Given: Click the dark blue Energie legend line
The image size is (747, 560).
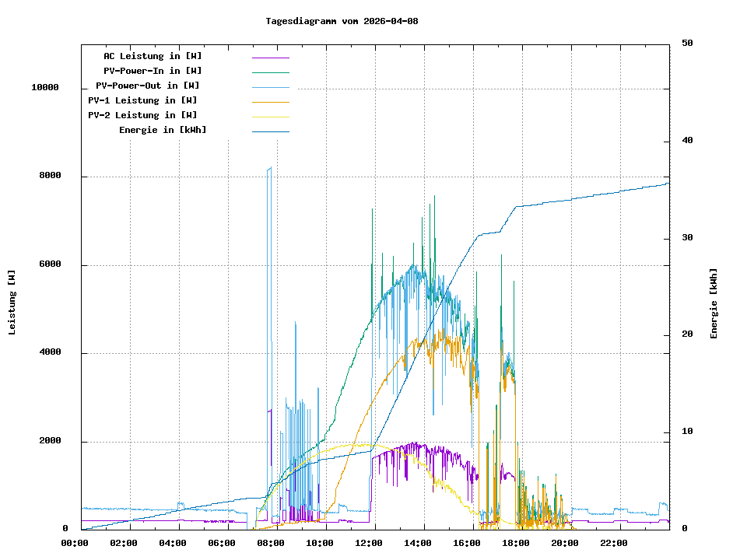Looking at the screenshot, I should click(x=270, y=131).
